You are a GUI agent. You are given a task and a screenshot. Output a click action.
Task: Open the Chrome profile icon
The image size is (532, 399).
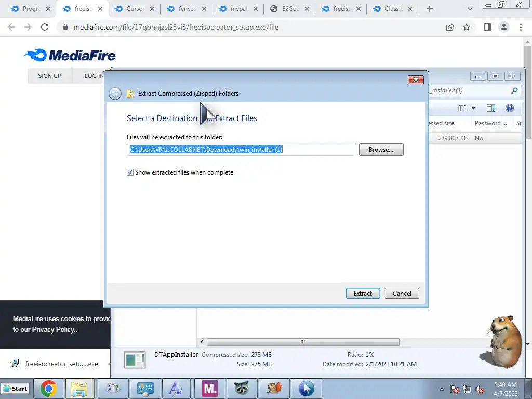pyautogui.click(x=504, y=27)
